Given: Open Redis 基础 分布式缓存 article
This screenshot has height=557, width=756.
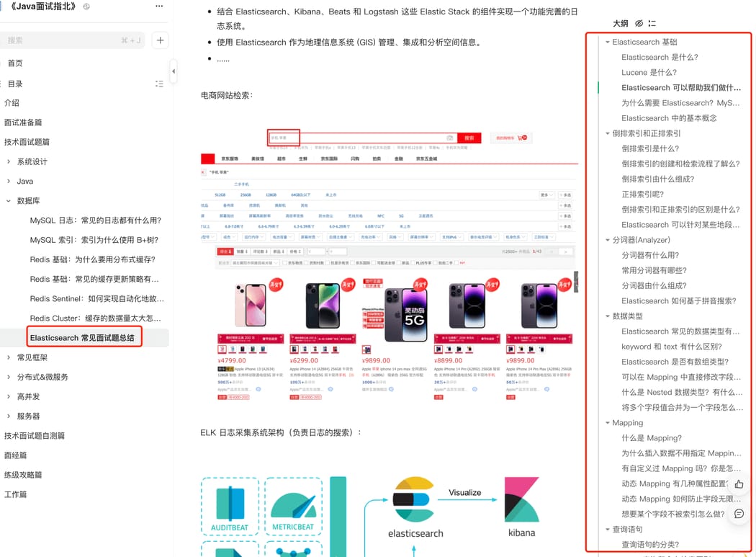Looking at the screenshot, I should coord(93,259).
